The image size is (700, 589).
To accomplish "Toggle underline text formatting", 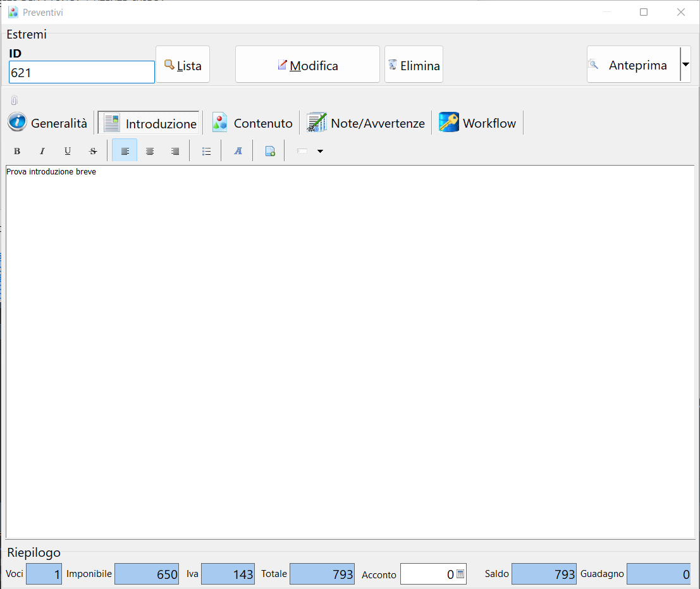I will [68, 151].
